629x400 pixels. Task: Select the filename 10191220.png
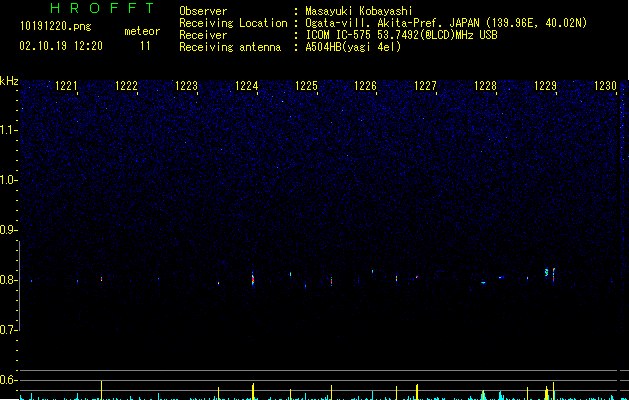[56, 27]
